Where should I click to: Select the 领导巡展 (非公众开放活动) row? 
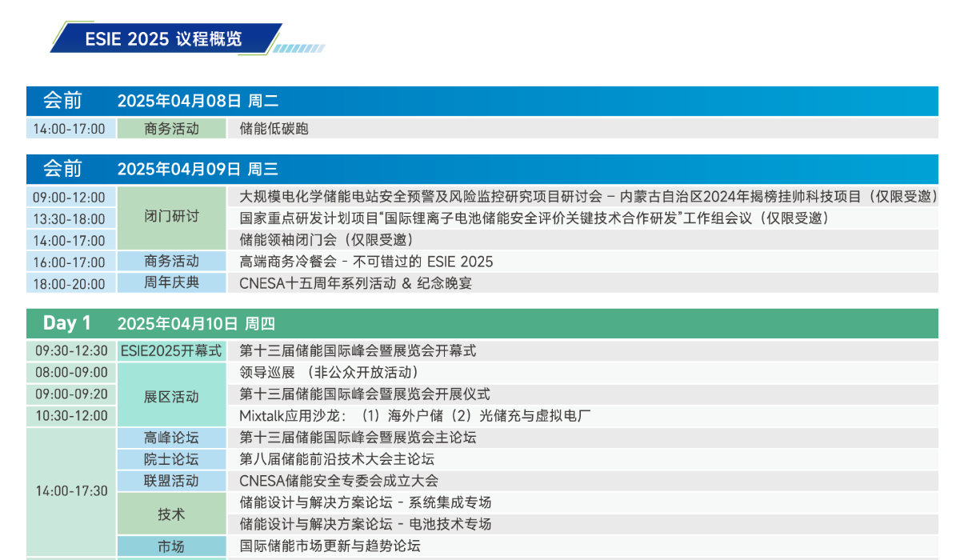pos(329,372)
